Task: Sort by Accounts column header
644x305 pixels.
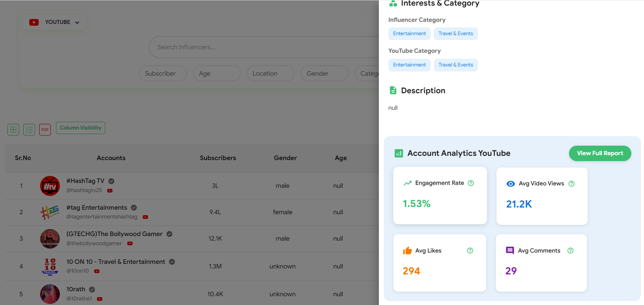Action: [x=111, y=158]
